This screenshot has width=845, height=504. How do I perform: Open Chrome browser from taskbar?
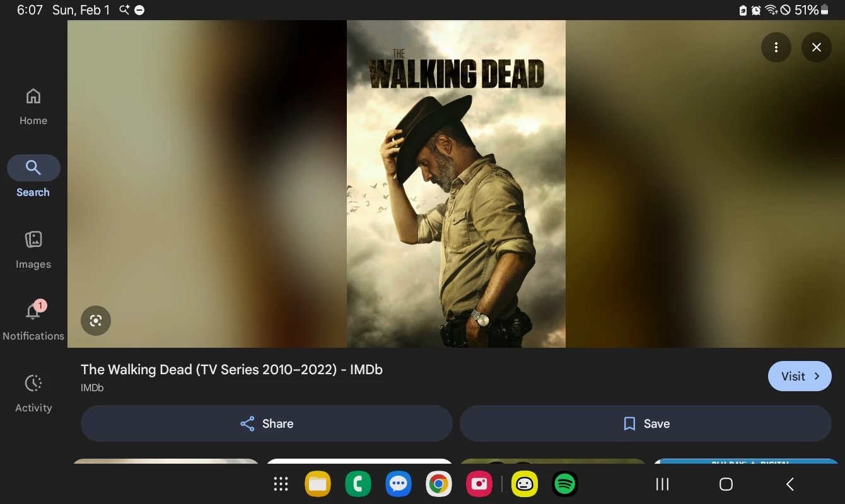coord(438,484)
